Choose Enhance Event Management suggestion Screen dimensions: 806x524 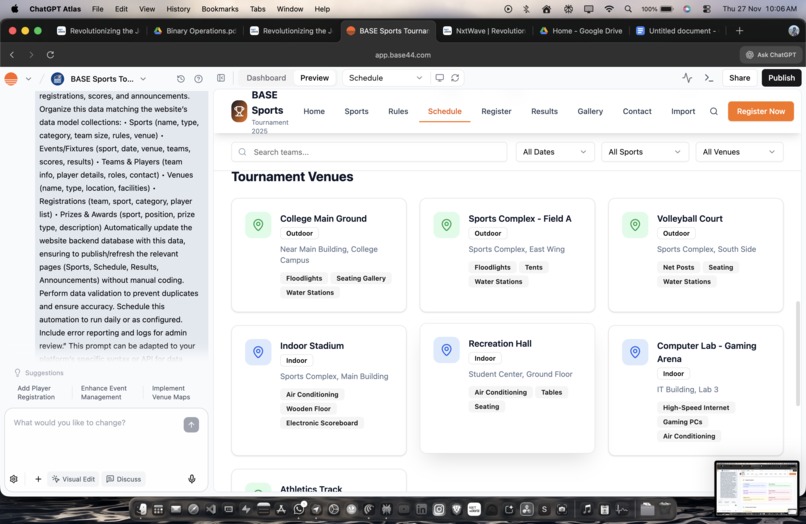coord(103,392)
